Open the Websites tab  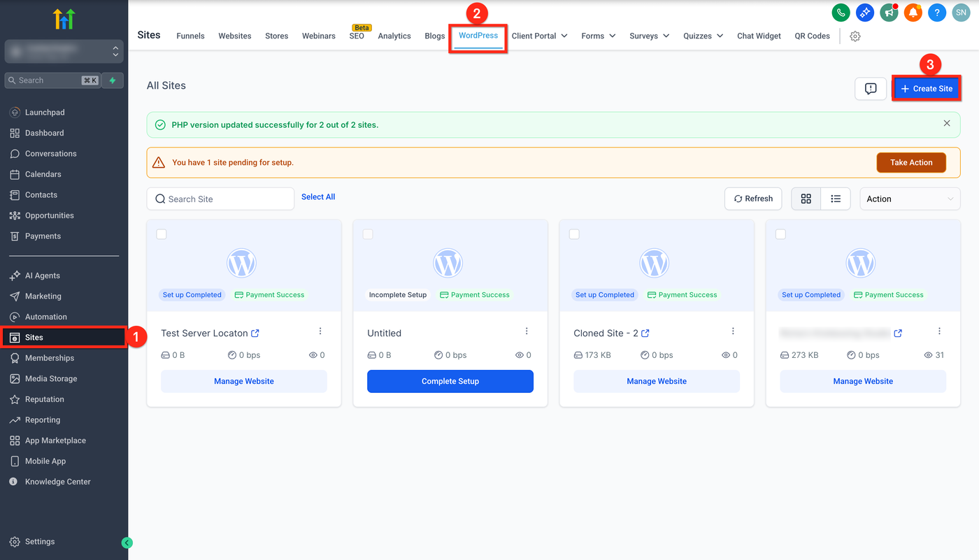(x=235, y=36)
